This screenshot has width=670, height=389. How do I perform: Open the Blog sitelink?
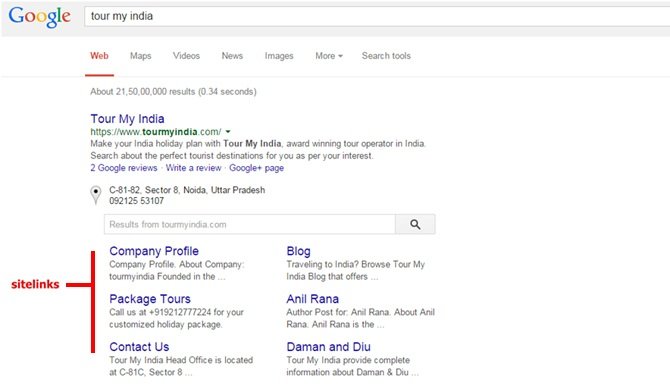pyautogui.click(x=299, y=251)
